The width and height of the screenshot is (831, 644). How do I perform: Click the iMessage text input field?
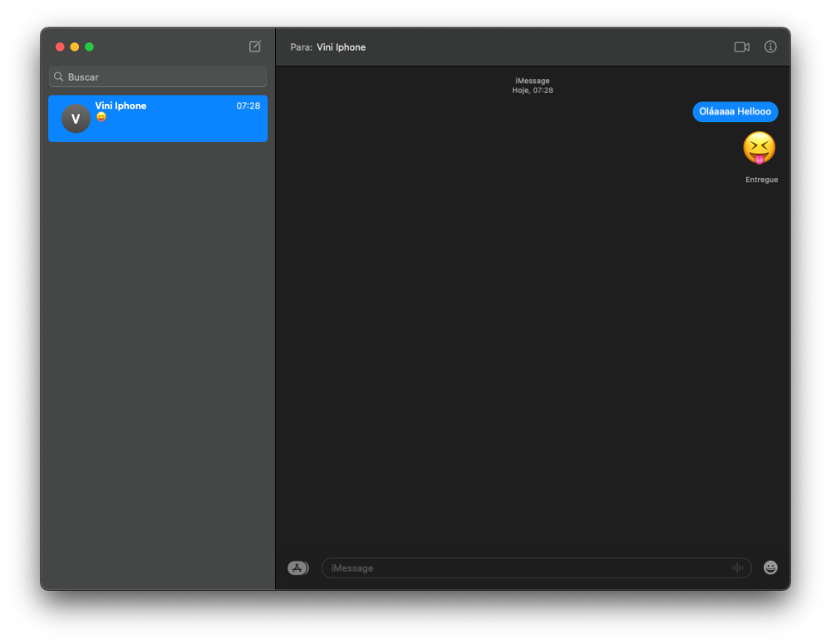click(x=536, y=568)
